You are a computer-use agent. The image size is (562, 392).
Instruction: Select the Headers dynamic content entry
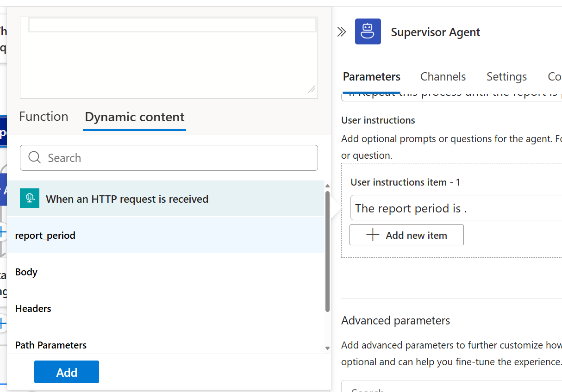click(33, 308)
